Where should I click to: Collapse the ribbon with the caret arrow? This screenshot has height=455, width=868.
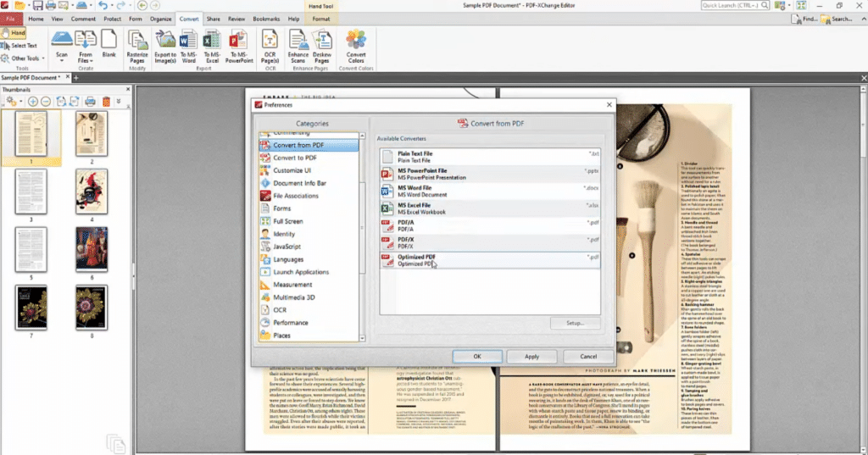point(863,19)
